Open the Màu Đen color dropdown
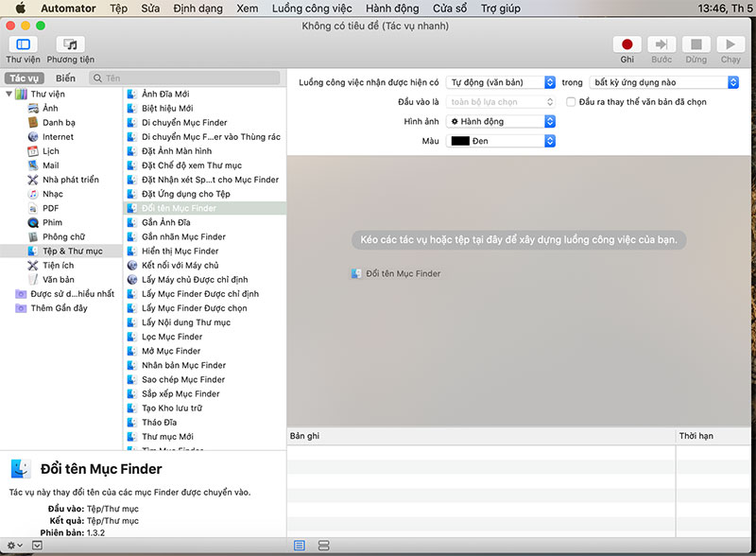This screenshot has width=756, height=556. tap(501, 141)
